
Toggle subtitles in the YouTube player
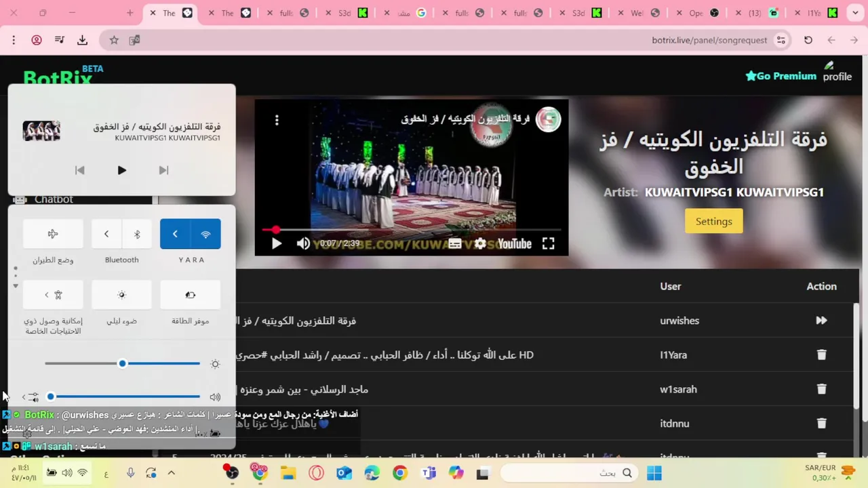click(x=455, y=243)
